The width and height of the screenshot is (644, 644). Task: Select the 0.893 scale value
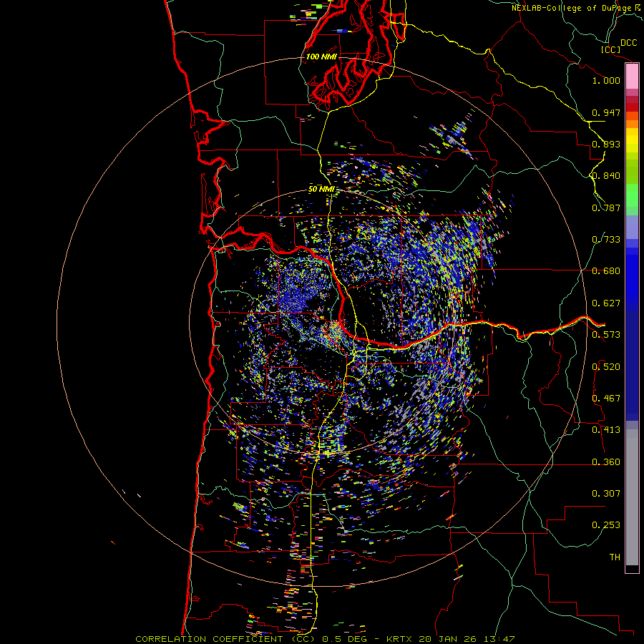[x=606, y=144]
